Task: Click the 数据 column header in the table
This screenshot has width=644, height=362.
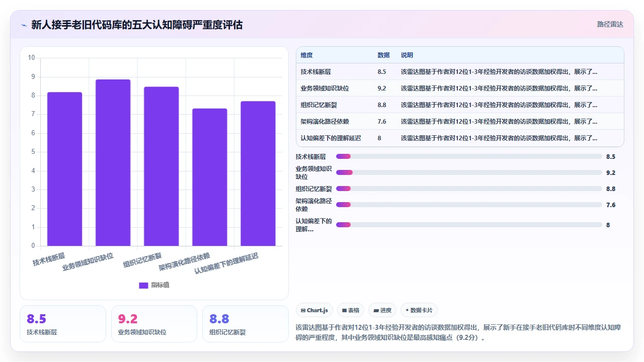Action: click(x=383, y=55)
